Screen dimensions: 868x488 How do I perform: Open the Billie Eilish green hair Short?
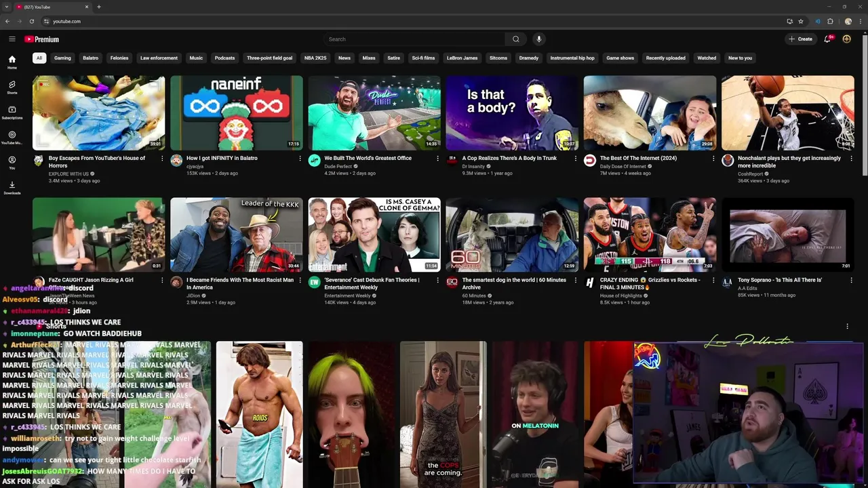coord(351,414)
